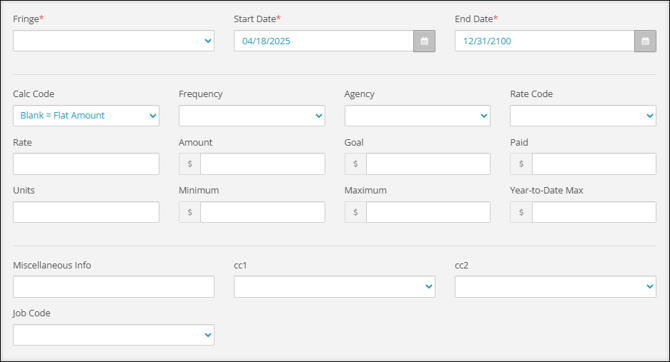The width and height of the screenshot is (670, 362).
Task: Click the Units input field
Action: 86,212
